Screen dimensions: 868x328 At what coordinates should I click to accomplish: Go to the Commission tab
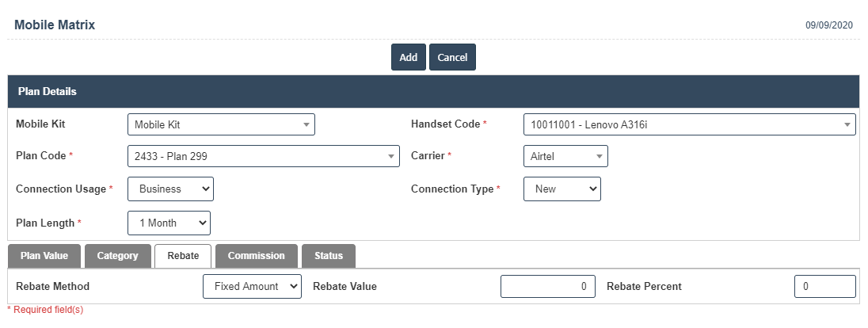coord(256,256)
